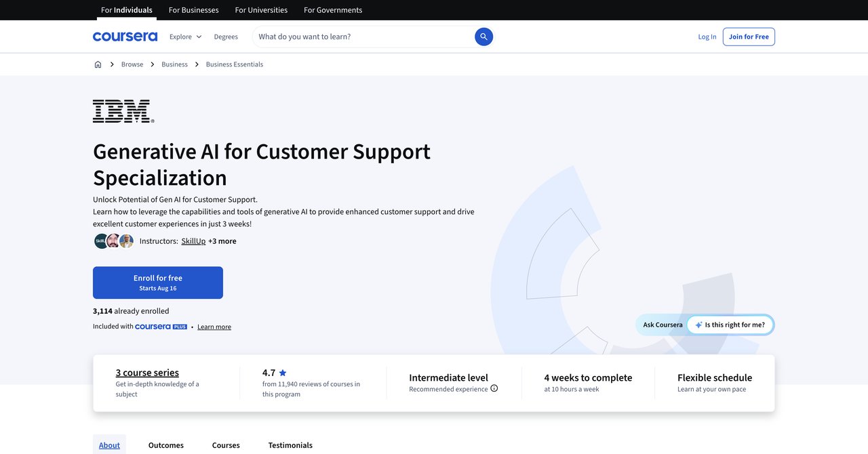Click the Join for Free button
The image size is (868, 454).
click(x=749, y=37)
